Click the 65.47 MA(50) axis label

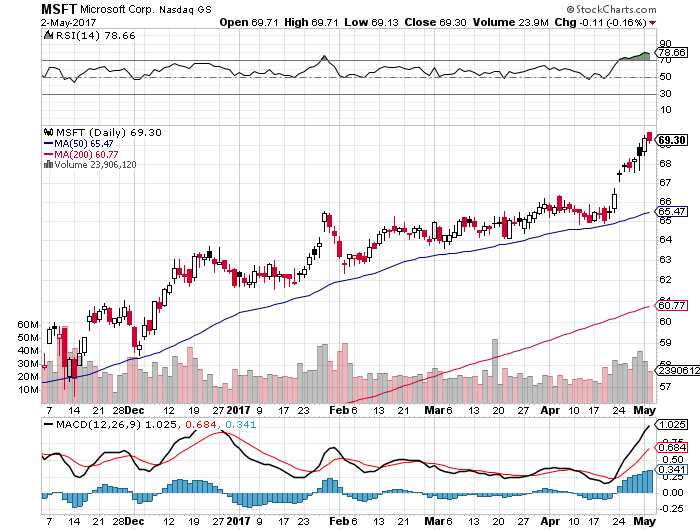pos(671,212)
